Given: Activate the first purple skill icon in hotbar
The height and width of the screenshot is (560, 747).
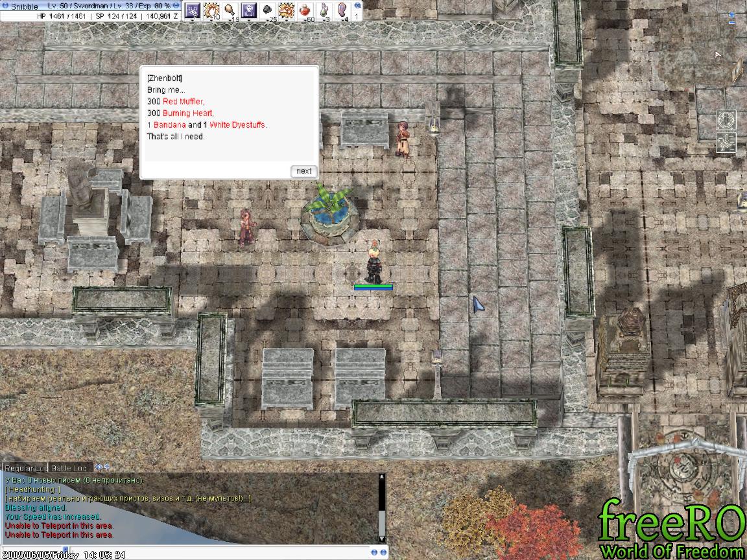Looking at the screenshot, I should click(193, 10).
